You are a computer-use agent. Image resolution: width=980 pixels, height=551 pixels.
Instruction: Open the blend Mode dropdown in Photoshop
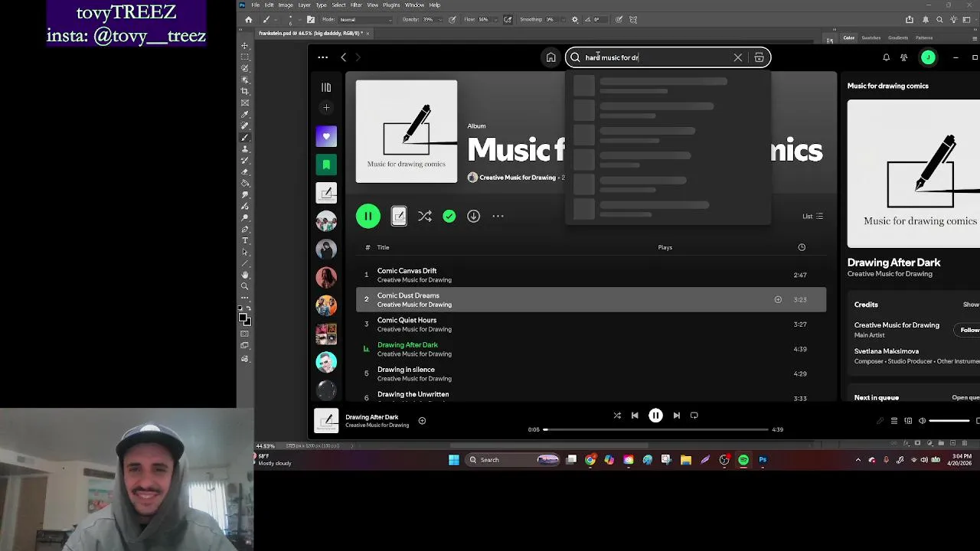click(364, 20)
